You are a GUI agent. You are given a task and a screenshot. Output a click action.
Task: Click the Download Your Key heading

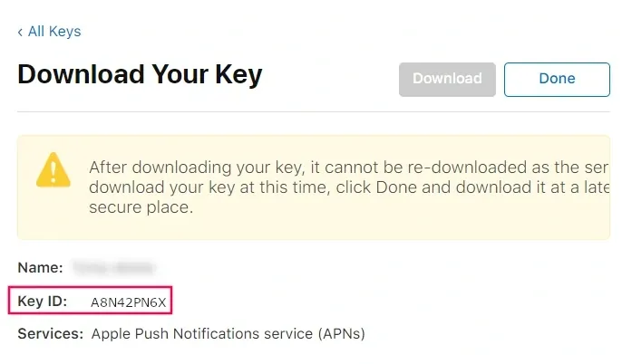click(x=140, y=75)
